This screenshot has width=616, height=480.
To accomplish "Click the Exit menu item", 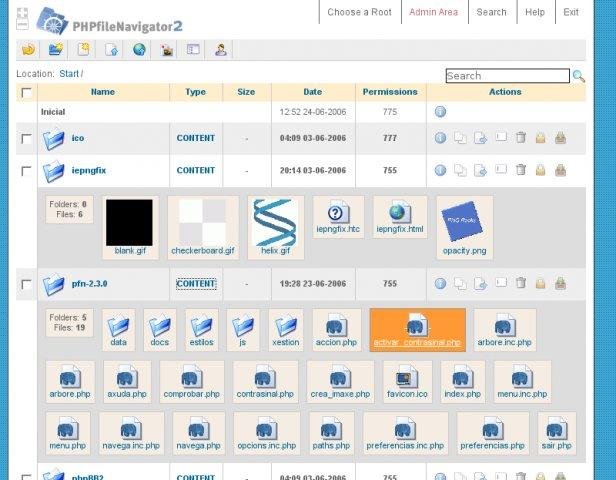I will pyautogui.click(x=571, y=12).
